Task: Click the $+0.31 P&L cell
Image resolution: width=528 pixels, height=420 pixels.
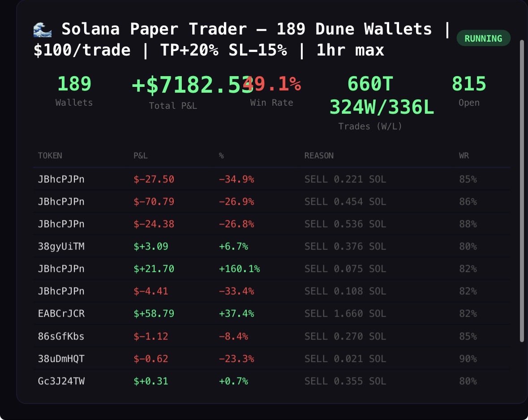Action: tap(151, 381)
